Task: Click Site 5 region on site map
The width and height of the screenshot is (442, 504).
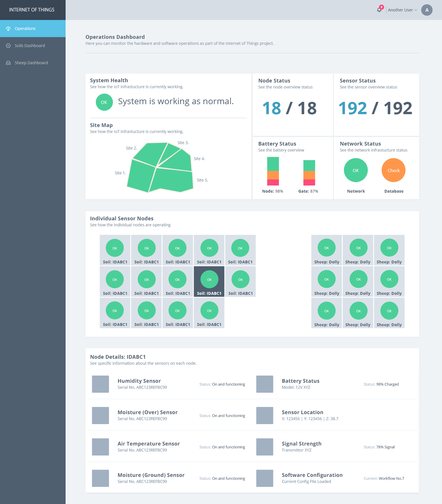Action: [x=173, y=180]
